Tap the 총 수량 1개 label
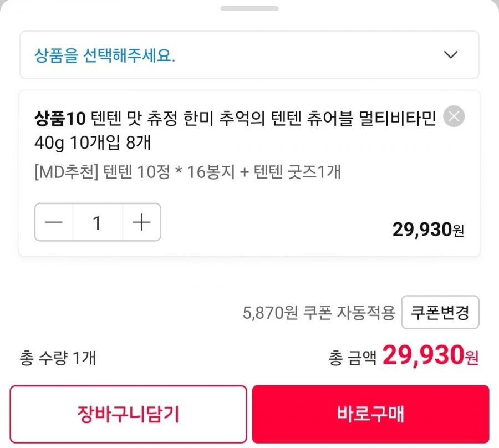499x448 pixels. [x=58, y=358]
